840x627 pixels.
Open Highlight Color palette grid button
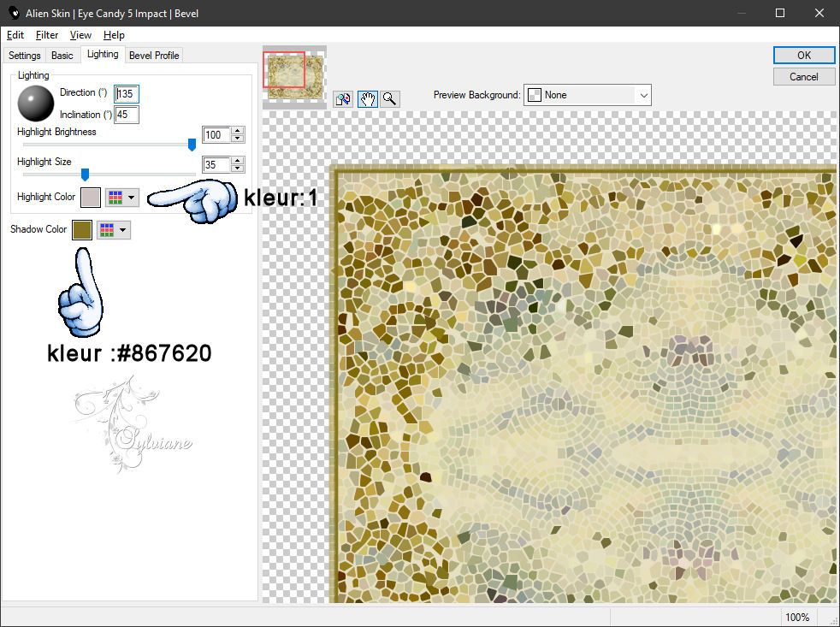tap(122, 198)
